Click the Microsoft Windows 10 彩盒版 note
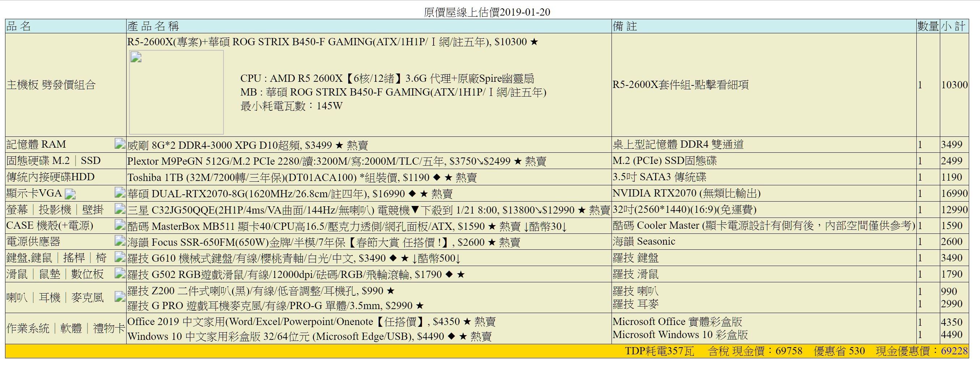 [x=680, y=335]
